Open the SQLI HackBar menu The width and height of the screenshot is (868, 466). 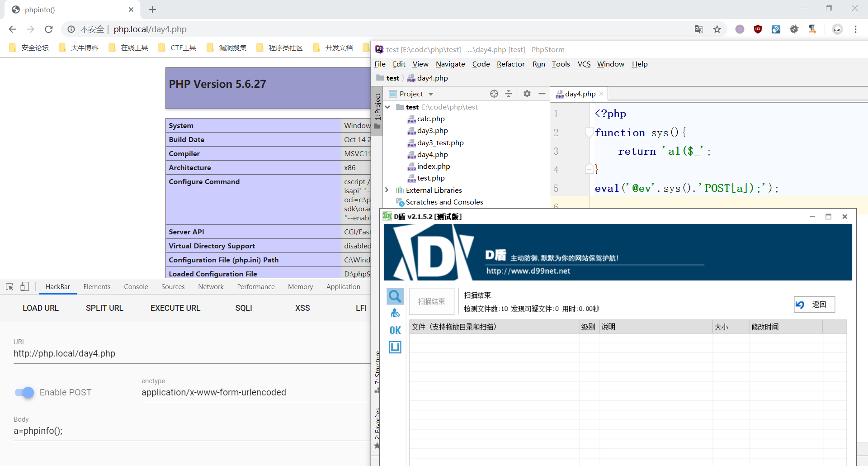tap(244, 308)
